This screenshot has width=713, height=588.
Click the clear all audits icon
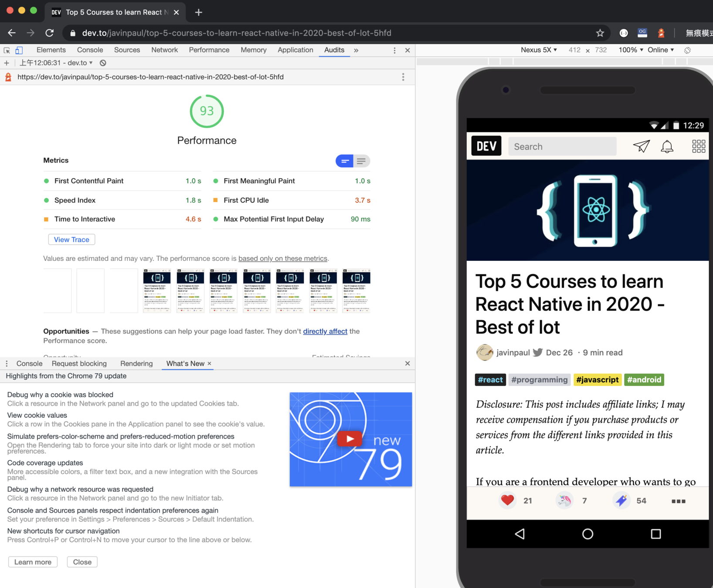coord(103,63)
